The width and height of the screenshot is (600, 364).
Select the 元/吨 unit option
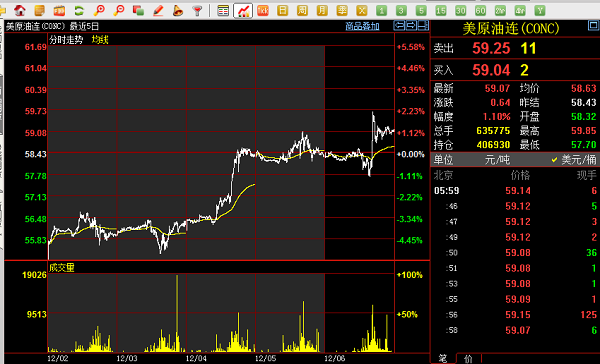click(497, 160)
